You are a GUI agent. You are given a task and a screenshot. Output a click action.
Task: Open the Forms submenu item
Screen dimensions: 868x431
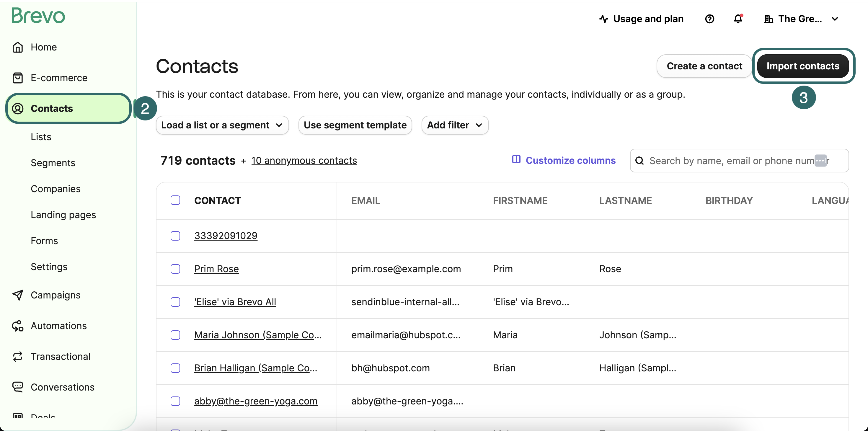coord(44,241)
